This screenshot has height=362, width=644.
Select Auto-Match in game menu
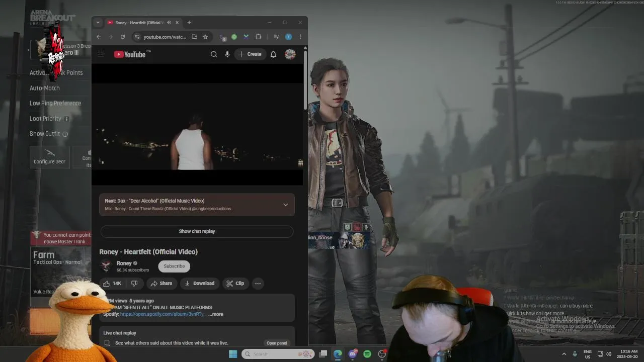tap(45, 88)
